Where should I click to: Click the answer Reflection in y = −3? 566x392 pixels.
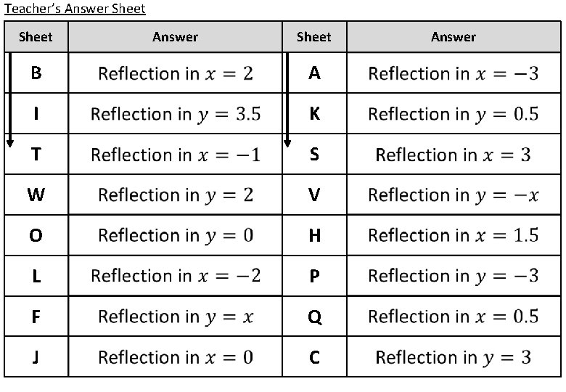(454, 276)
